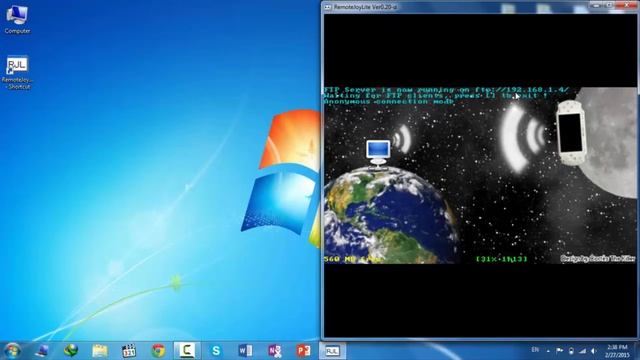The width and height of the screenshot is (640, 360).
Task: Launch PowerPoint from the taskbar
Action: tap(303, 351)
